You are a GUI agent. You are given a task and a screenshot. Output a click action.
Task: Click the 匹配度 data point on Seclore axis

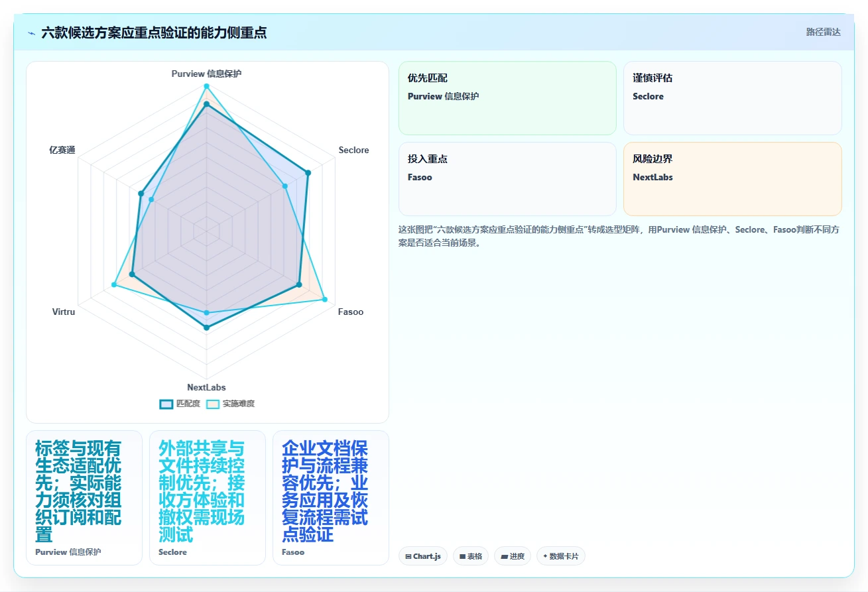tap(308, 173)
